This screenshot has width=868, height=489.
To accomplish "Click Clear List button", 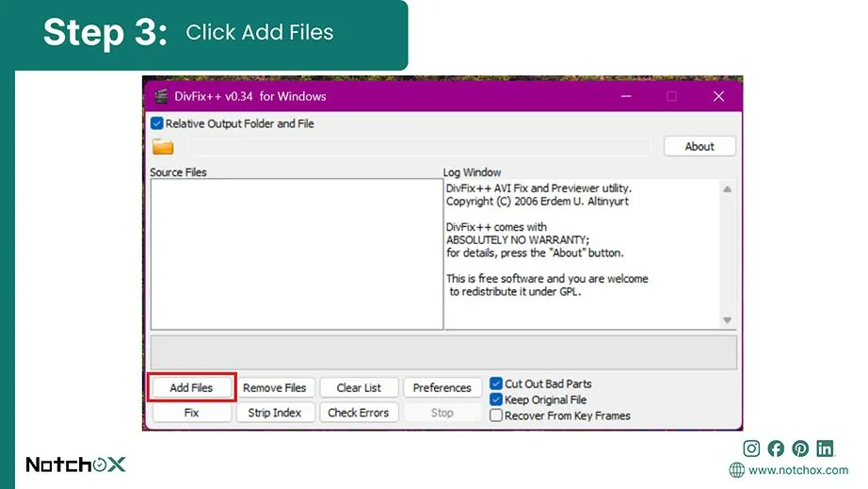I will (359, 387).
